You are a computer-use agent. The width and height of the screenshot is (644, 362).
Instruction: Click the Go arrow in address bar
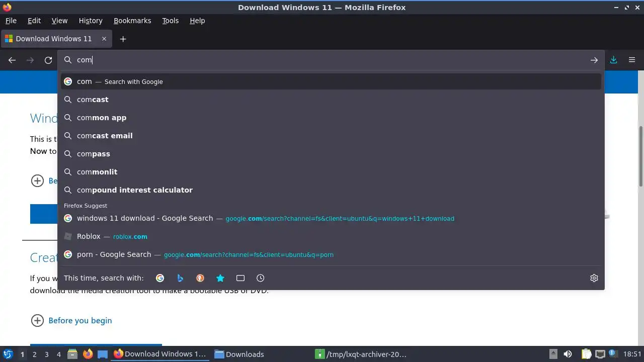[x=594, y=60]
